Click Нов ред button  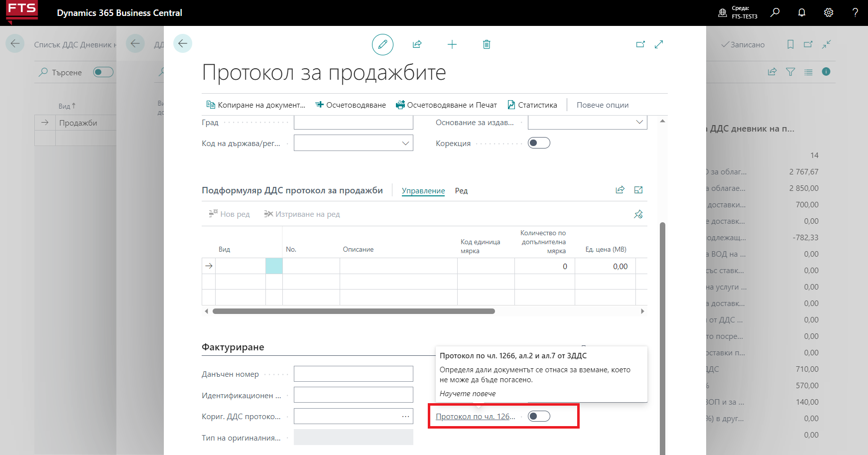tap(229, 214)
